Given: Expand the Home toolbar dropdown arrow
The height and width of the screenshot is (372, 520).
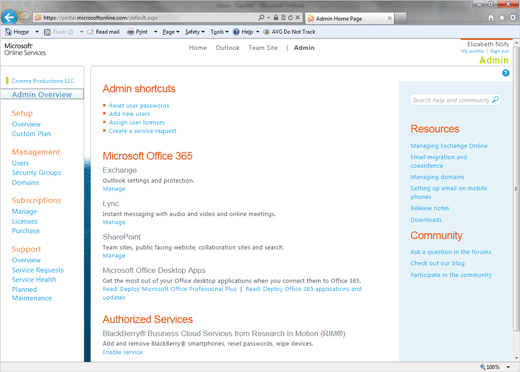Looking at the screenshot, I should pyautogui.click(x=37, y=32).
